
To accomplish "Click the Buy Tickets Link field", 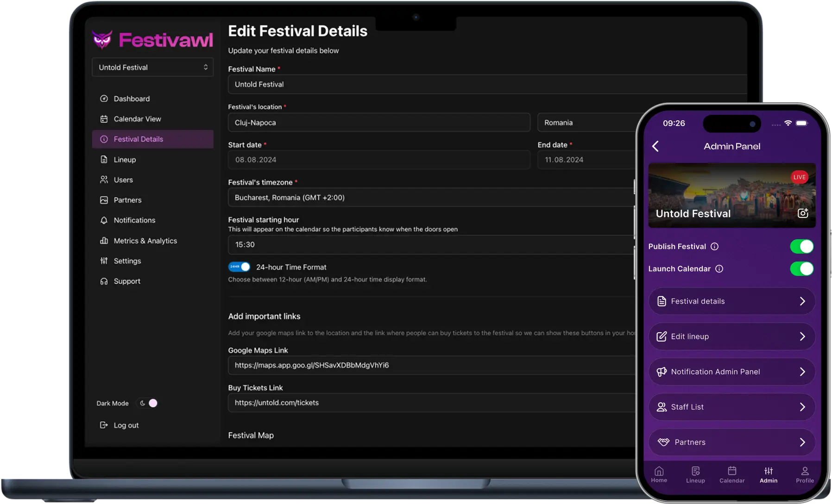I will click(x=431, y=403).
